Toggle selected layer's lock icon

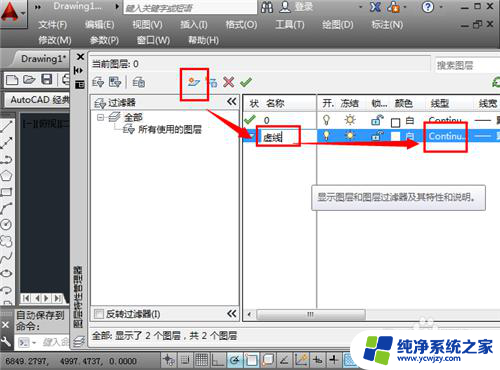point(377,136)
